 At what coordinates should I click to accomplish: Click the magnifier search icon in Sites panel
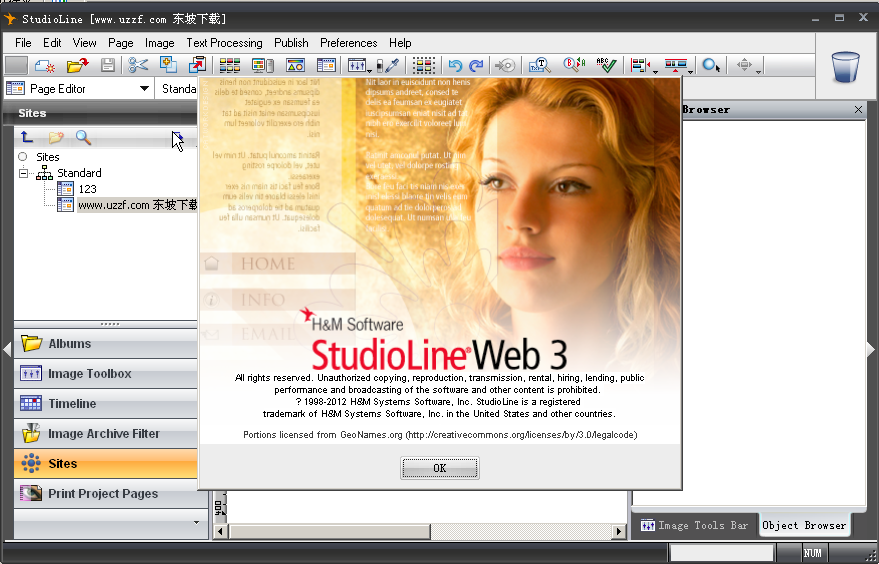tap(84, 136)
